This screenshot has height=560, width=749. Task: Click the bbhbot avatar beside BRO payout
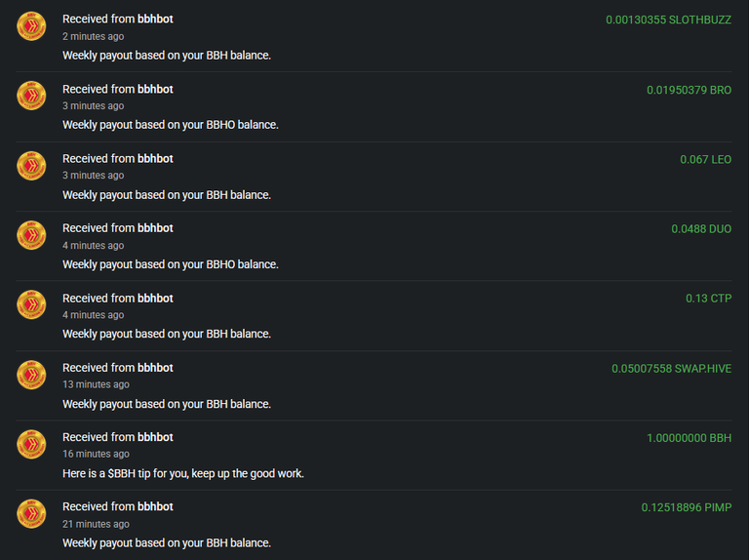pos(31,96)
